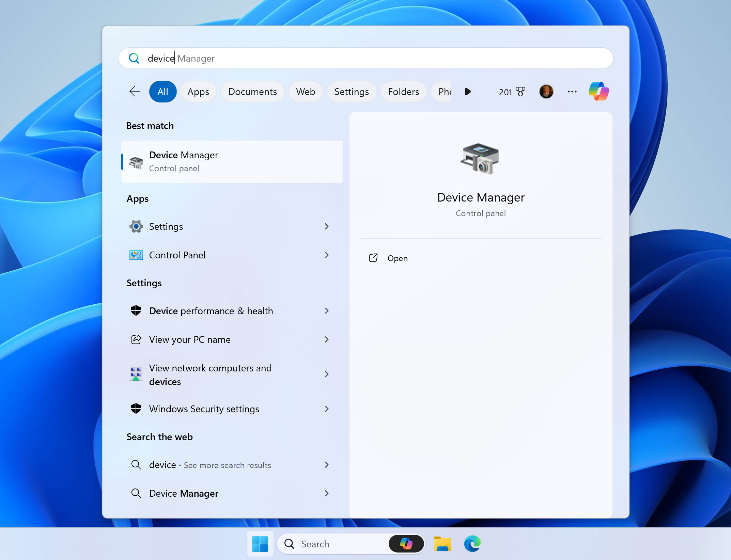Screen dimensions: 731x560
Task: Click the back navigation arrow button
Action: (134, 91)
